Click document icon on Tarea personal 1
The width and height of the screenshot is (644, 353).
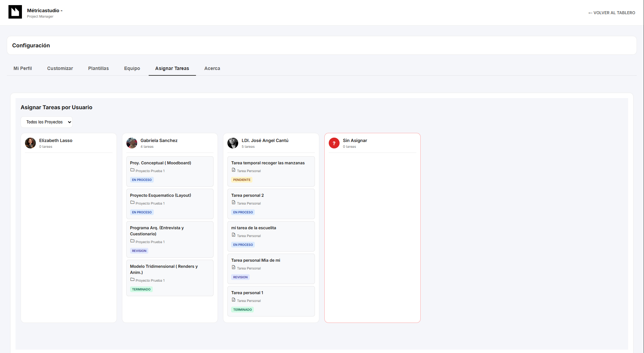[233, 300]
